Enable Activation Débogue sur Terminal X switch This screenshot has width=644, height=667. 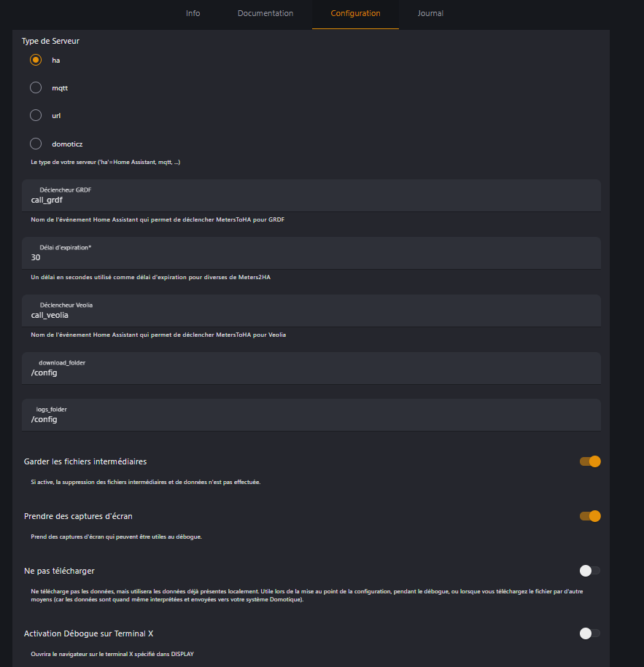[x=590, y=633]
